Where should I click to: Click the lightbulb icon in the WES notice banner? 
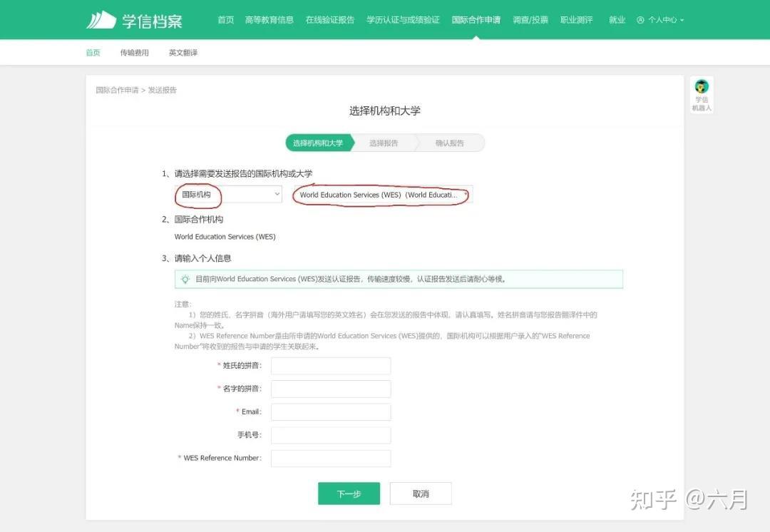(x=184, y=278)
